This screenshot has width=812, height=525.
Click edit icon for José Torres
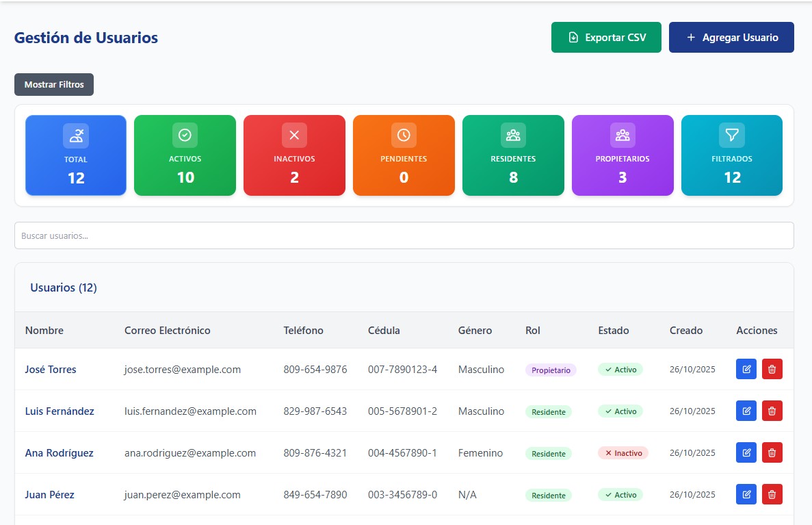(x=746, y=370)
